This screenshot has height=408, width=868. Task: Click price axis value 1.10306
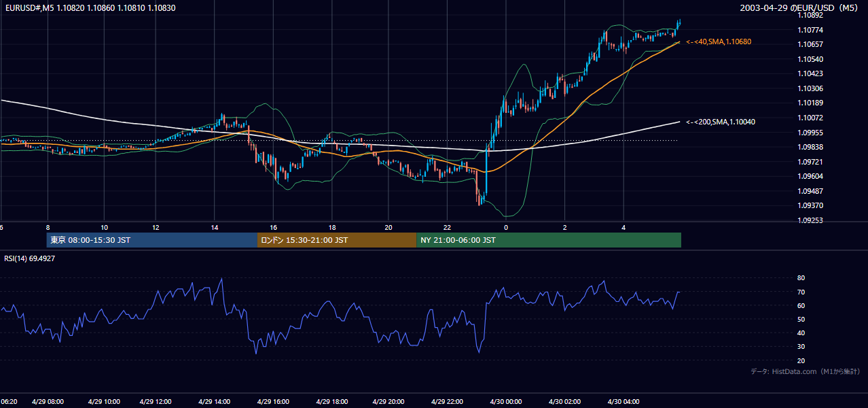click(810, 88)
